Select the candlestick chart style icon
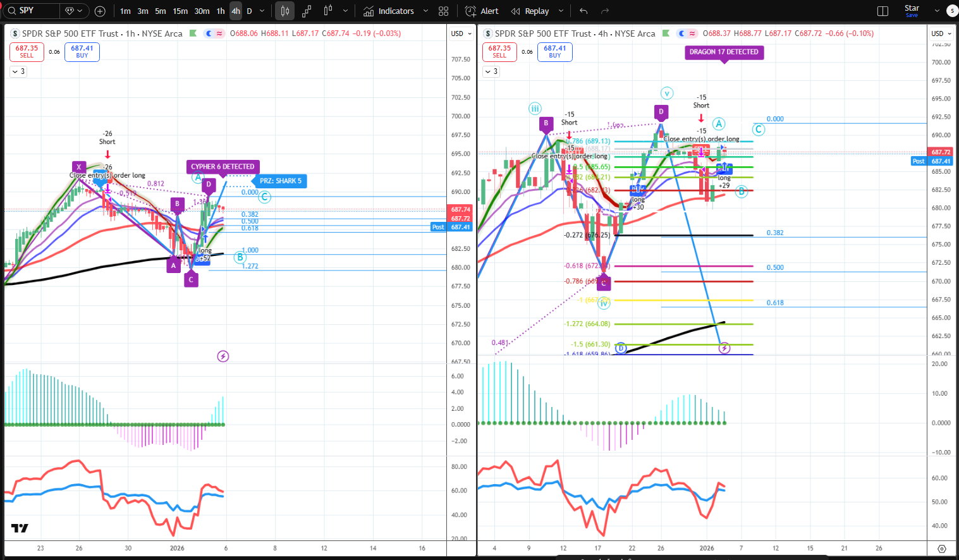The height and width of the screenshot is (560, 959). [x=285, y=11]
